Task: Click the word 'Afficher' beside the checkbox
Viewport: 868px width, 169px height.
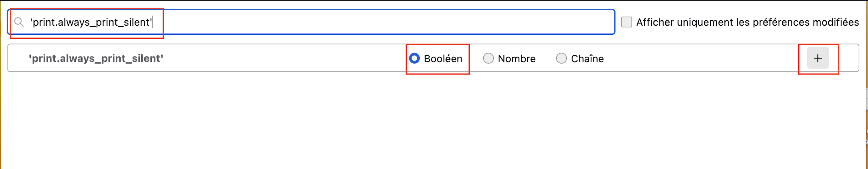Action: pyautogui.click(x=655, y=22)
